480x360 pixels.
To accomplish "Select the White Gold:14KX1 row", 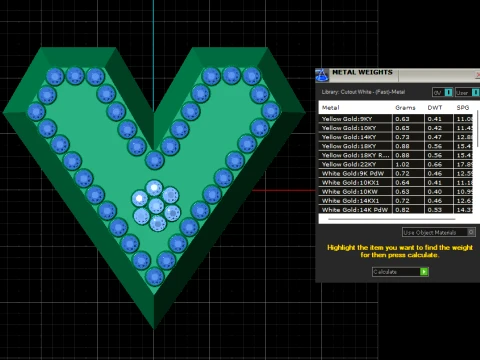I will (x=396, y=201).
